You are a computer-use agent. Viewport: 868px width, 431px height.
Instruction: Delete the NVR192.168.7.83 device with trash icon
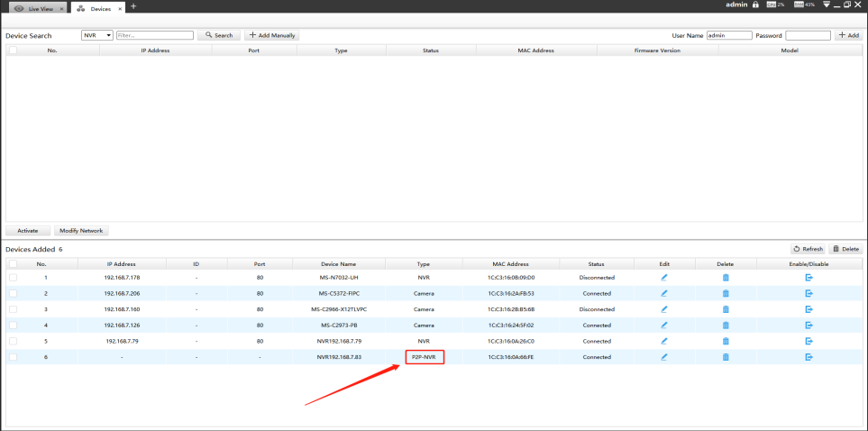pos(726,357)
